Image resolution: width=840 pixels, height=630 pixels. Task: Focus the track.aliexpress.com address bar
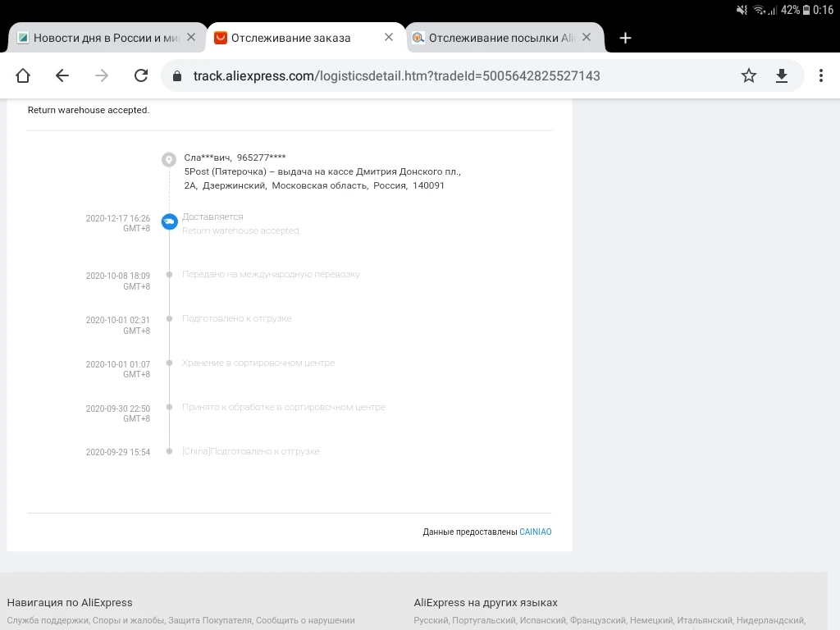(396, 76)
